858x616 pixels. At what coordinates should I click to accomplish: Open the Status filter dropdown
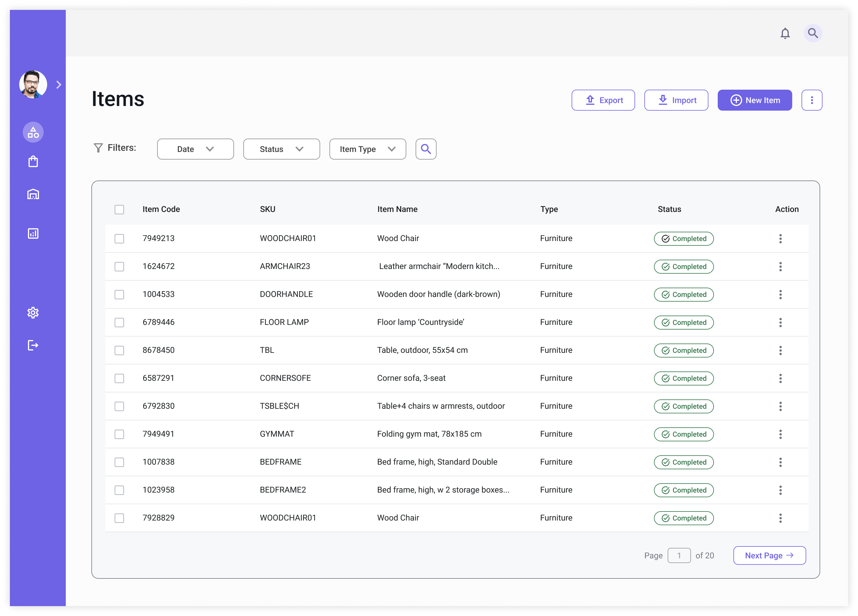pyautogui.click(x=281, y=149)
